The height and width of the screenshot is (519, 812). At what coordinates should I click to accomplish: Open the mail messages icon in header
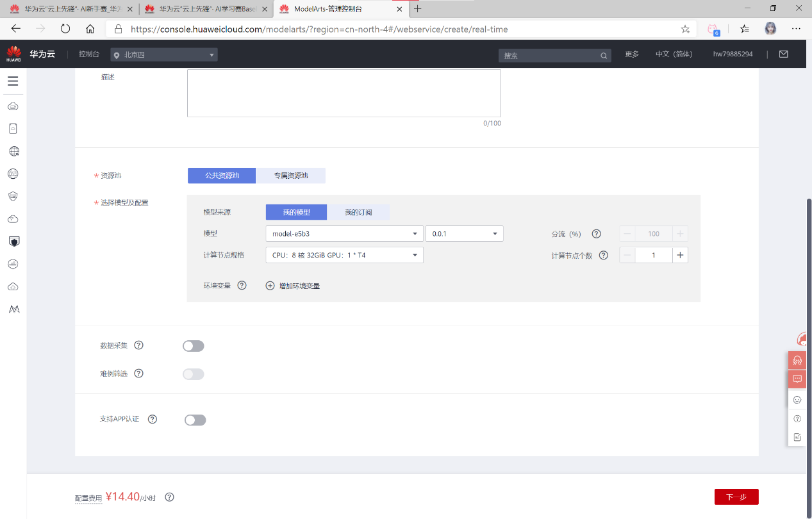pyautogui.click(x=783, y=54)
